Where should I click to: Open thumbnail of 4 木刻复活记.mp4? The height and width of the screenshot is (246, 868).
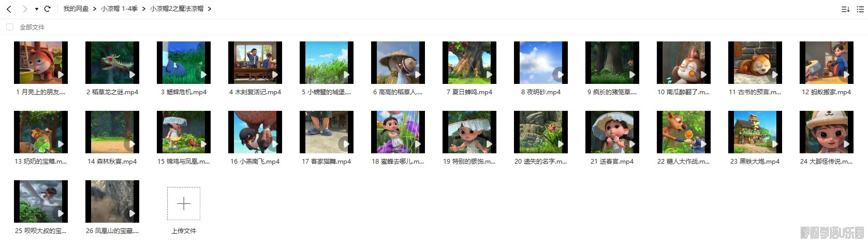(255, 63)
